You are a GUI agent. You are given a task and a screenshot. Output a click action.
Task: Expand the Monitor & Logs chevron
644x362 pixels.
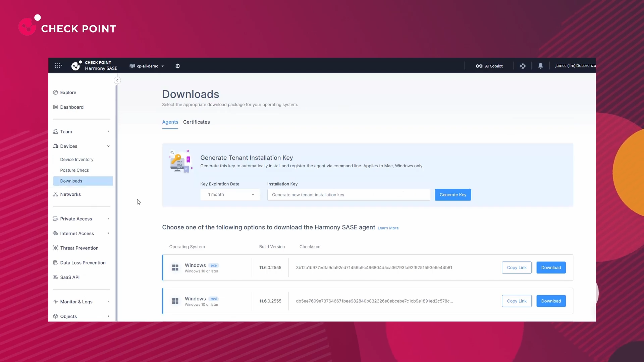click(108, 302)
